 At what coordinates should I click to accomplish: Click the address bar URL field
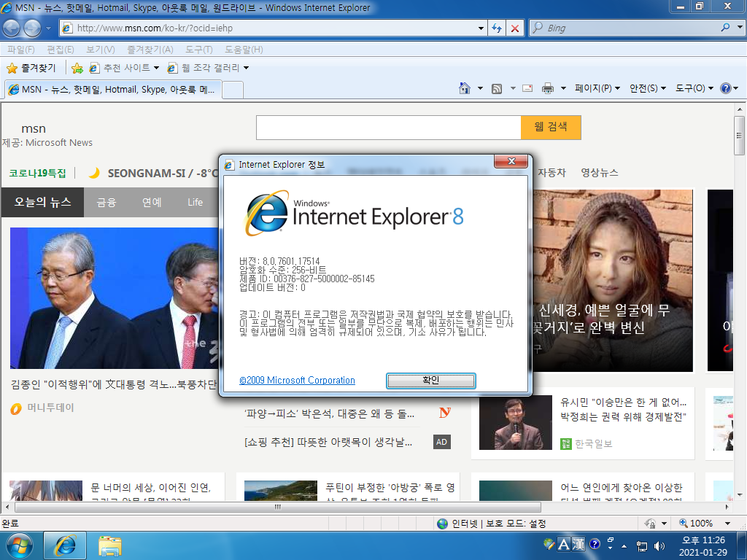(271, 28)
